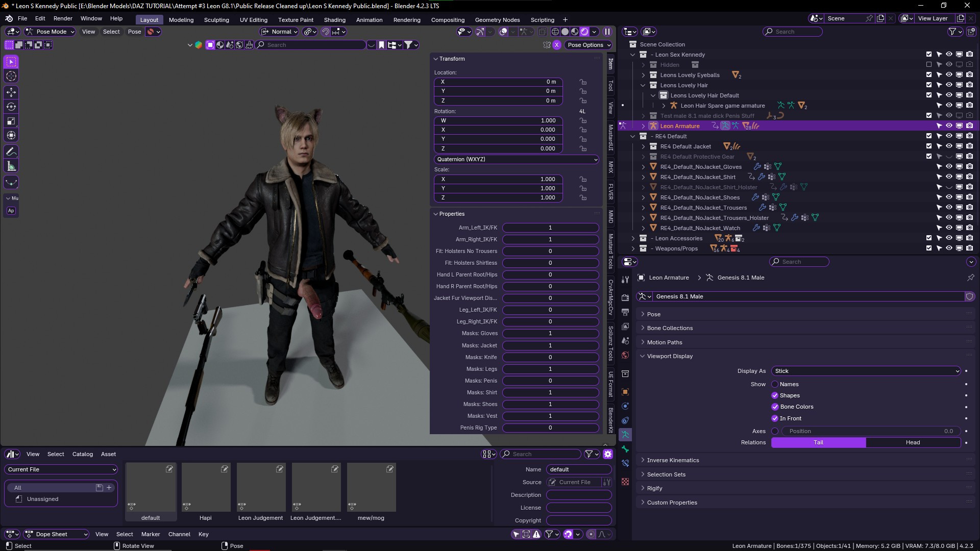
Task: Open the File menu
Action: click(x=22, y=18)
